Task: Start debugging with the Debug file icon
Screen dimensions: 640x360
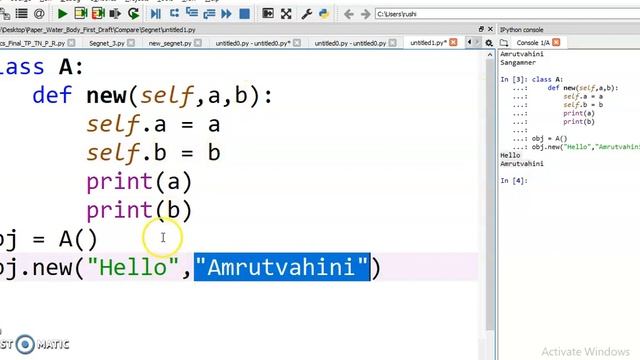Action: click(156, 14)
